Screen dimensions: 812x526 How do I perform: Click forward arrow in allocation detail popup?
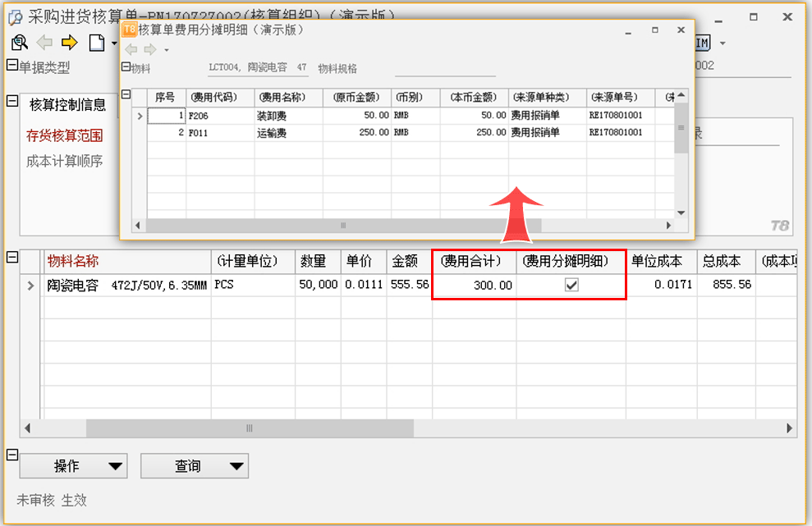pos(149,49)
